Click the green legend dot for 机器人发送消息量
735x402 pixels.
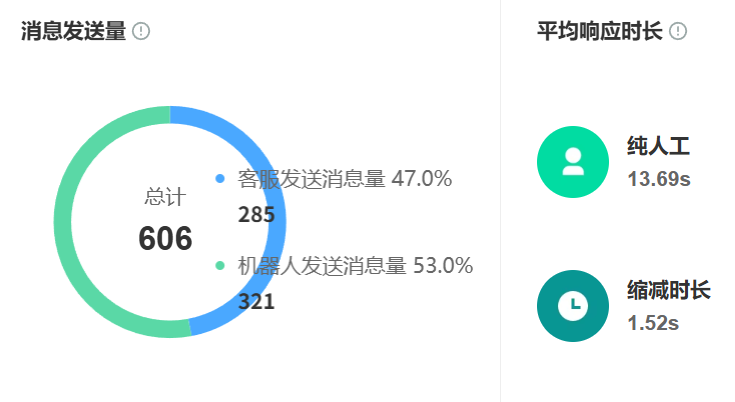220,266
